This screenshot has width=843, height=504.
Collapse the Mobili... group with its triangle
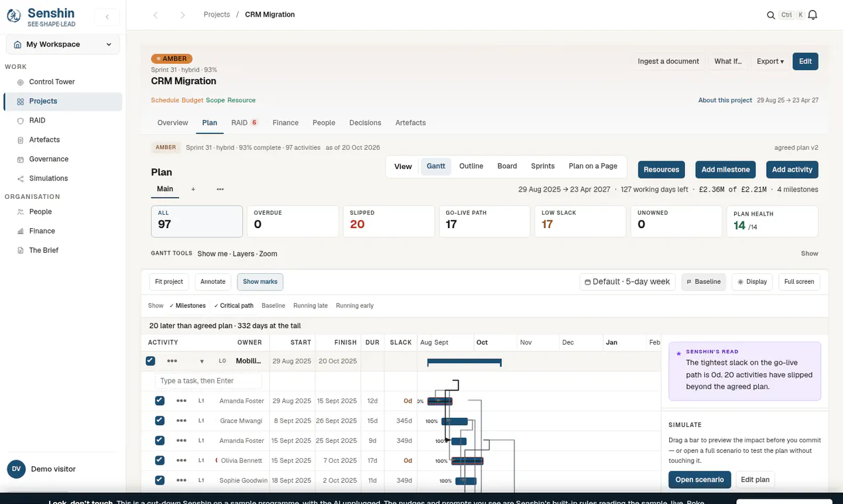click(x=202, y=361)
